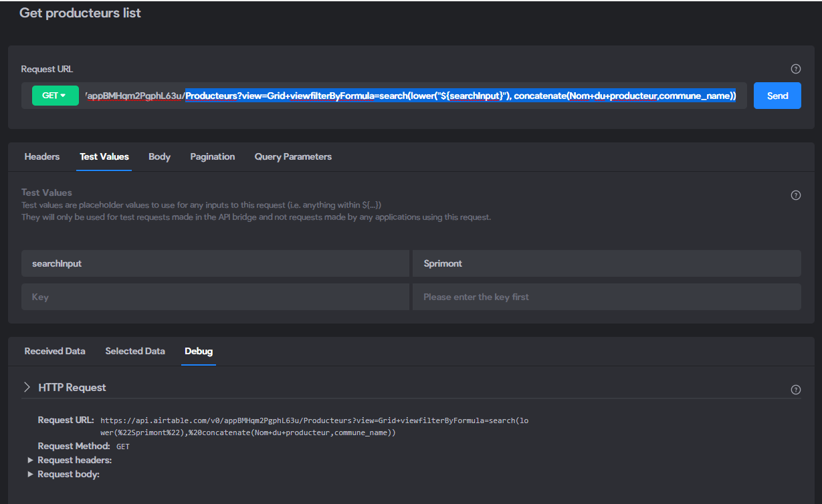Screen dimensions: 822x504
Task: Expand the Request headers section
Action: pyautogui.click(x=31, y=460)
